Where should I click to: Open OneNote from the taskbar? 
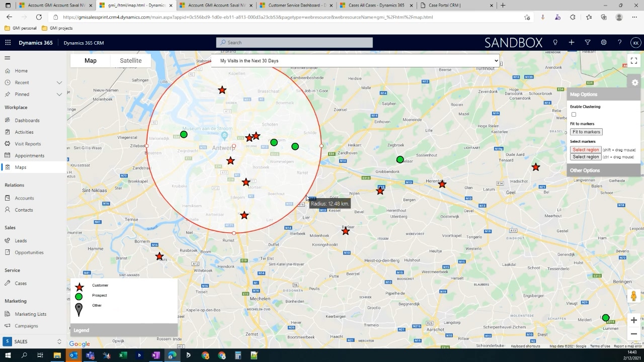tap(155, 355)
